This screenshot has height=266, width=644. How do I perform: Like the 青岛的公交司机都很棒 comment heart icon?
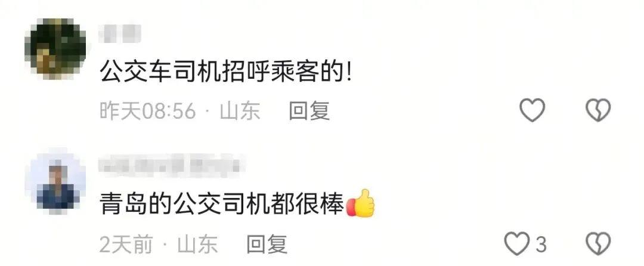(517, 244)
